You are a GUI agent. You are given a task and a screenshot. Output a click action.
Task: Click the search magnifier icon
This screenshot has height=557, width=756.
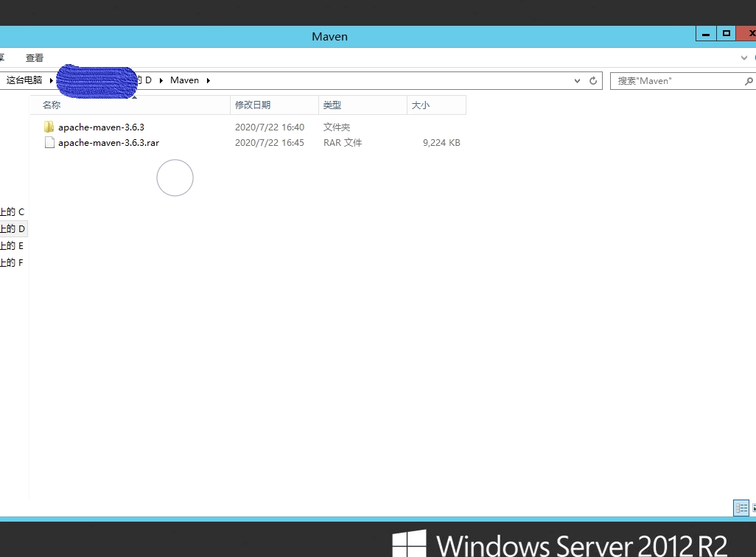749,81
